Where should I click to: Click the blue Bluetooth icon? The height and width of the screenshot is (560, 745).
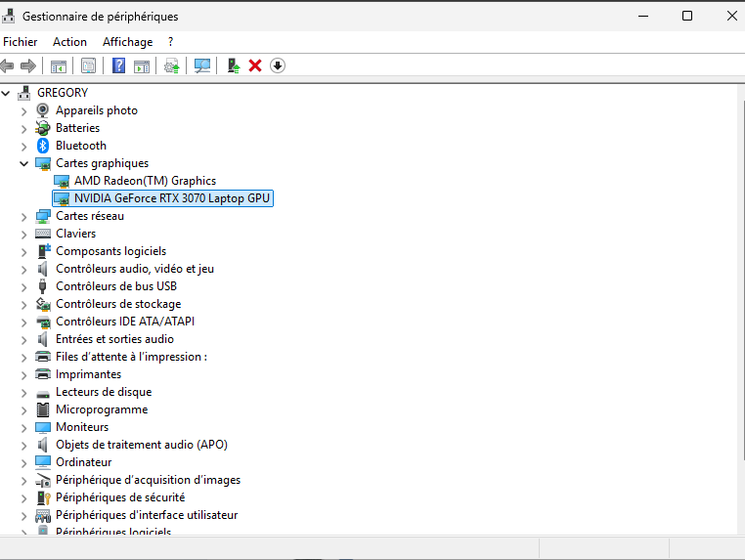click(43, 146)
